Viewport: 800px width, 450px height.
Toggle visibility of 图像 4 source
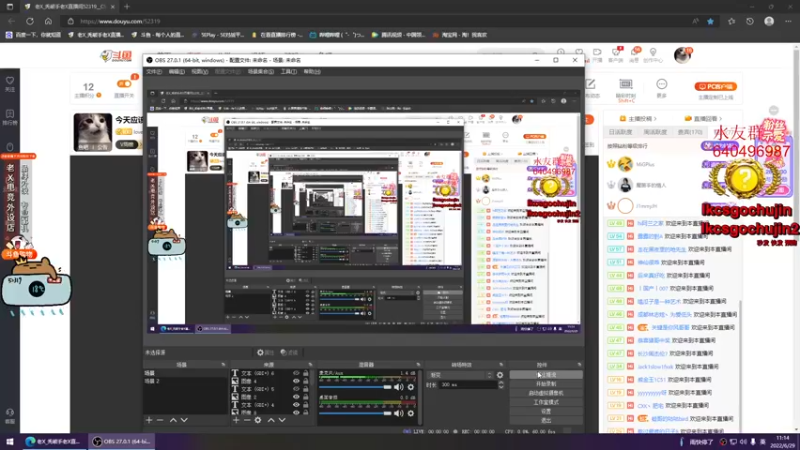pyautogui.click(x=296, y=381)
